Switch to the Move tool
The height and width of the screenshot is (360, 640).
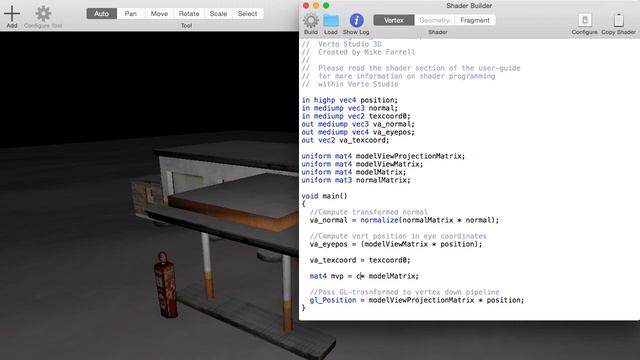click(159, 13)
